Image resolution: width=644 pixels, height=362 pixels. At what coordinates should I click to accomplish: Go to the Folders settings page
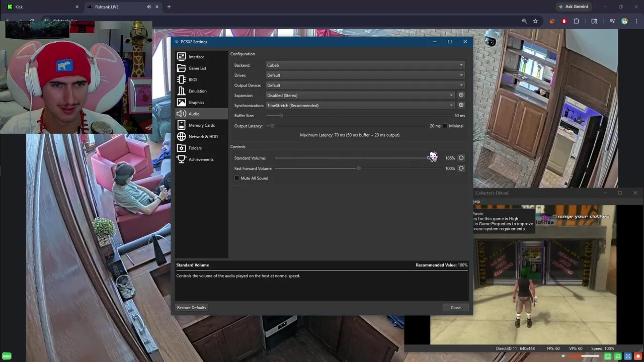click(x=201, y=148)
